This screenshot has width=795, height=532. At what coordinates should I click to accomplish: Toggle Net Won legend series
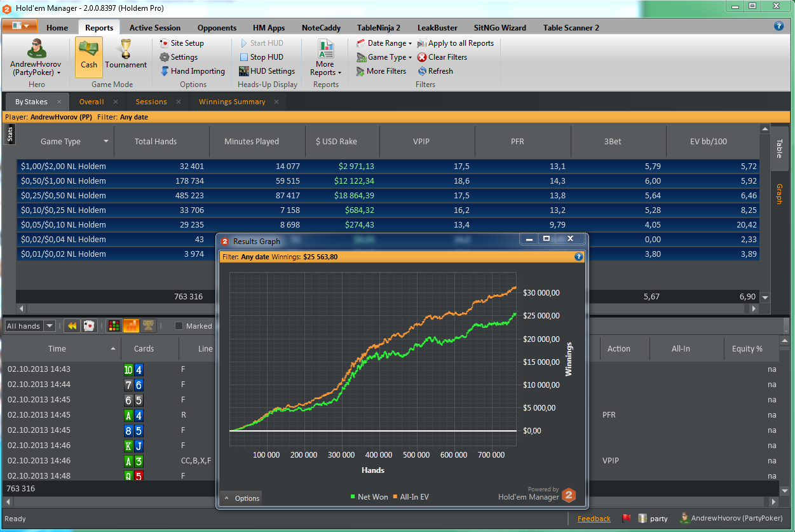coord(369,497)
